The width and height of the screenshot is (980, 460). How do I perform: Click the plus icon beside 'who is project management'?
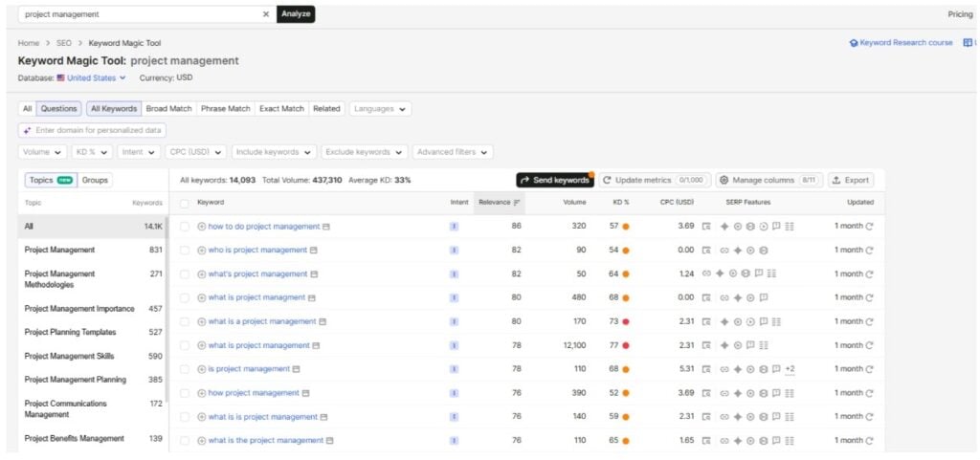tap(201, 251)
